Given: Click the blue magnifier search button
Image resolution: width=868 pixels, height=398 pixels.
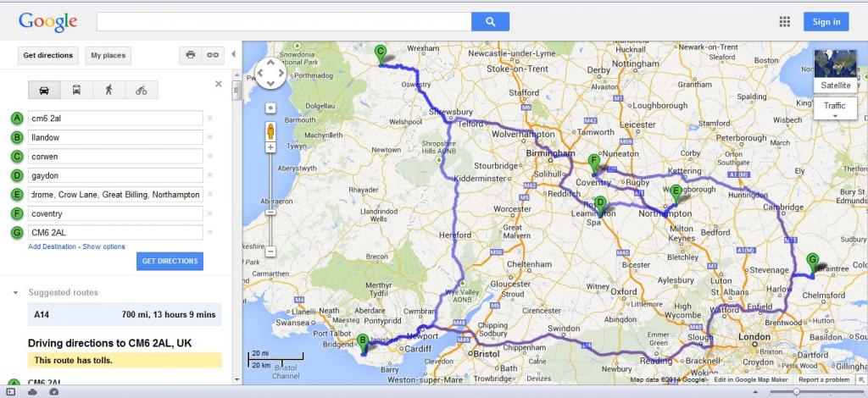Looking at the screenshot, I should coord(491,21).
